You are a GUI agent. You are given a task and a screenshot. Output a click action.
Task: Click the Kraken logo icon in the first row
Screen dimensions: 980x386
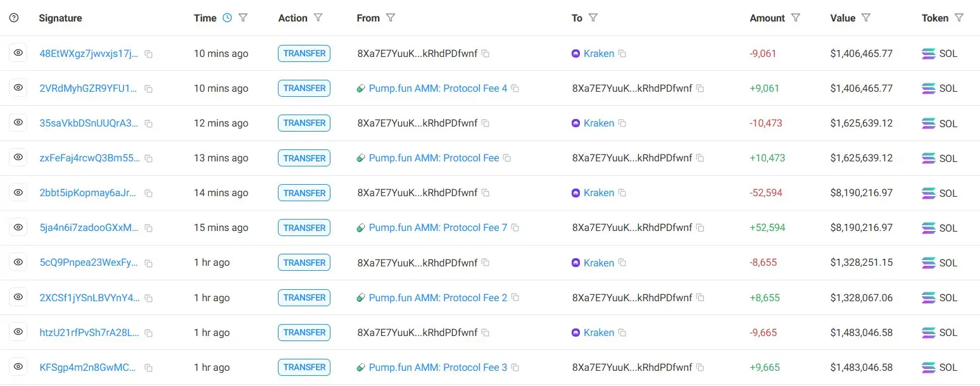click(x=576, y=53)
